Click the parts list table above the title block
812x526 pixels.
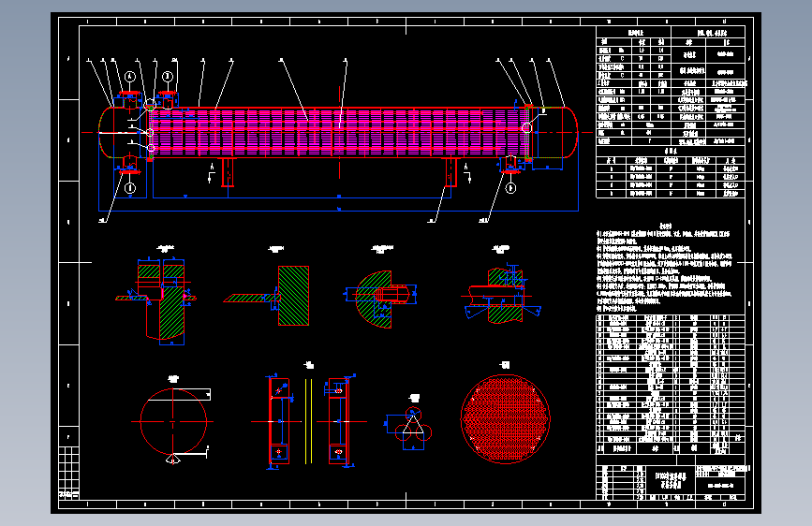671,384
